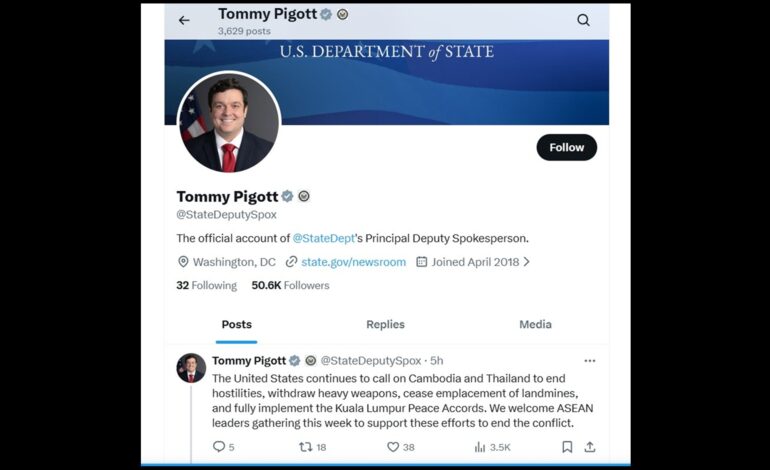
Task: Select the Posts tab
Action: (237, 324)
